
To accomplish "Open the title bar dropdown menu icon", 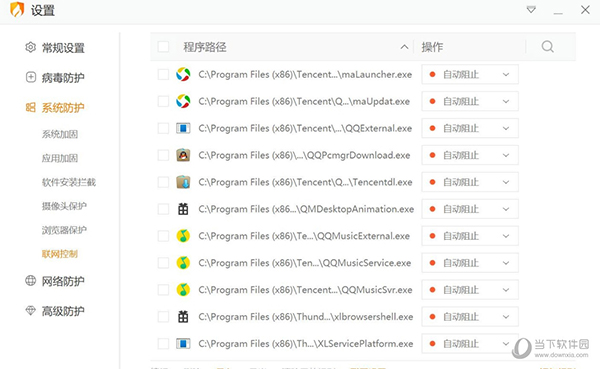I will pos(531,10).
